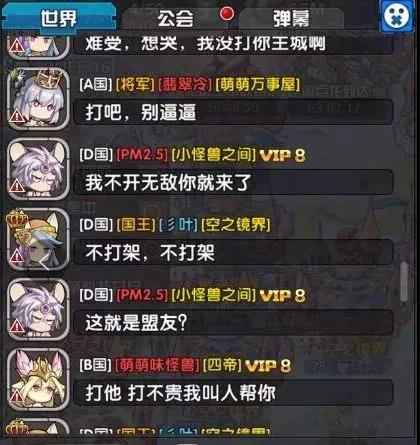Image resolution: width=420 pixels, height=445 pixels.
Task: Click player name 萌萌味怪兽 in B国 message
Action: click(157, 365)
